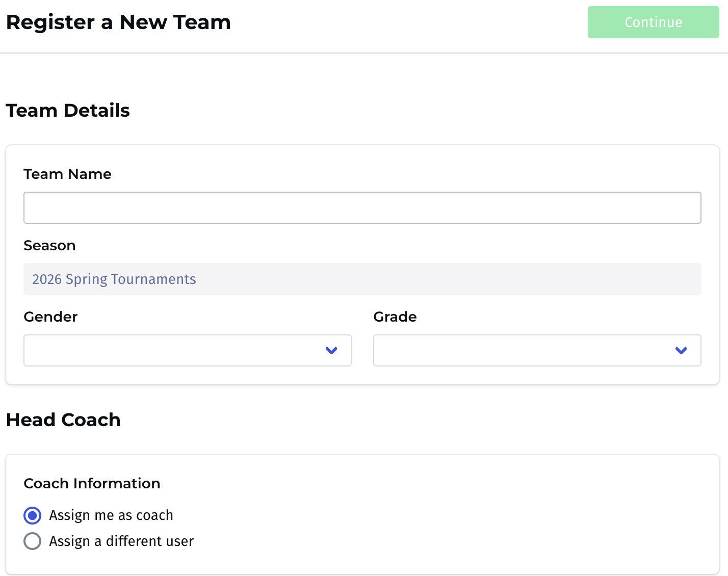Click the 'Grade' field label
728x576 pixels.
395,317
